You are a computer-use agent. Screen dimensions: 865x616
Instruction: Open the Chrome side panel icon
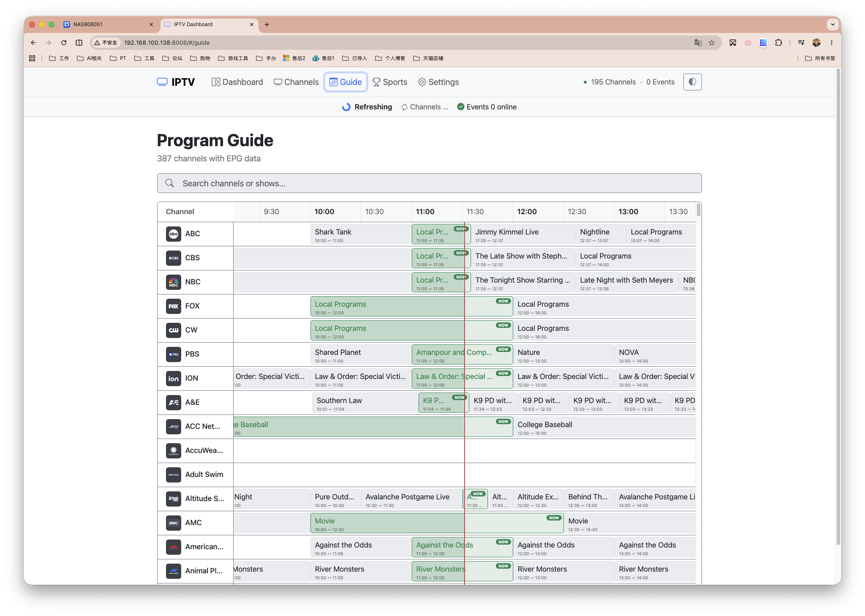(x=79, y=43)
